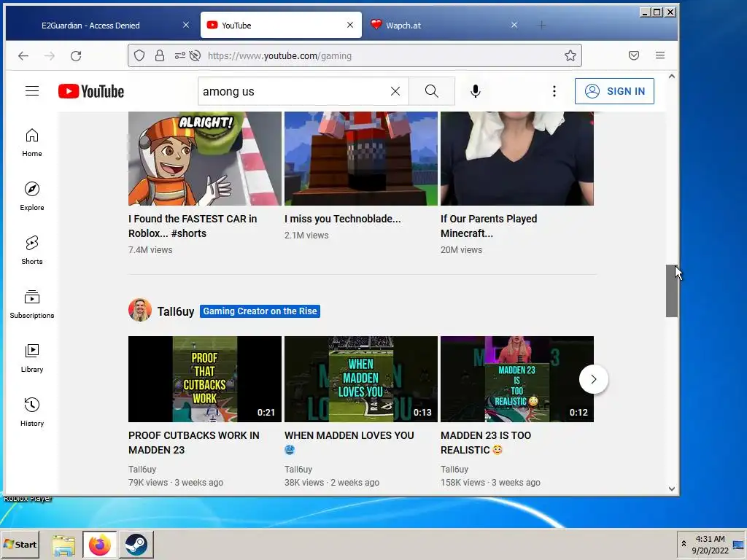The image size is (747, 560).
Task: Close the YouTube tab
Action: pos(350,25)
